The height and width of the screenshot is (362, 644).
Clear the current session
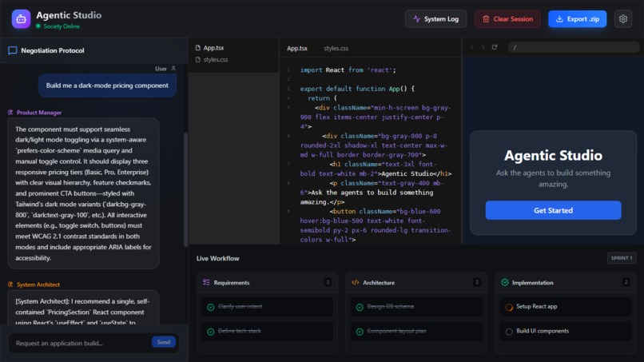[507, 19]
